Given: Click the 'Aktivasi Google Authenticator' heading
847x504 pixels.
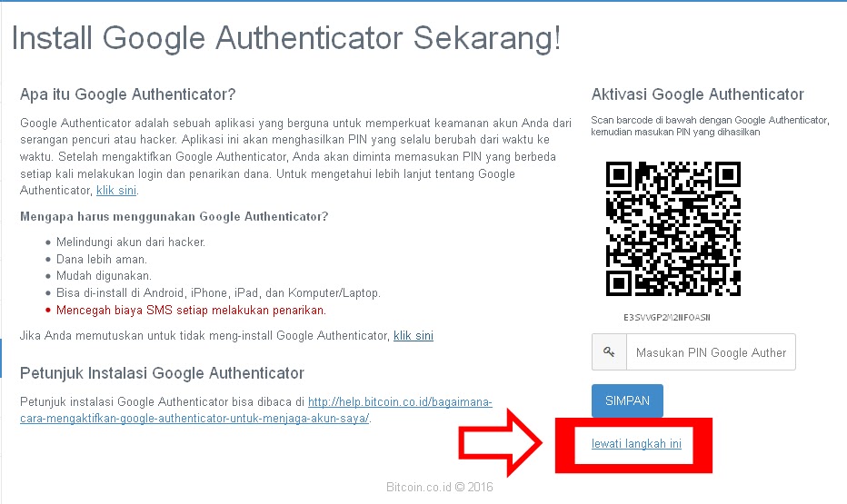Looking at the screenshot, I should 697,94.
